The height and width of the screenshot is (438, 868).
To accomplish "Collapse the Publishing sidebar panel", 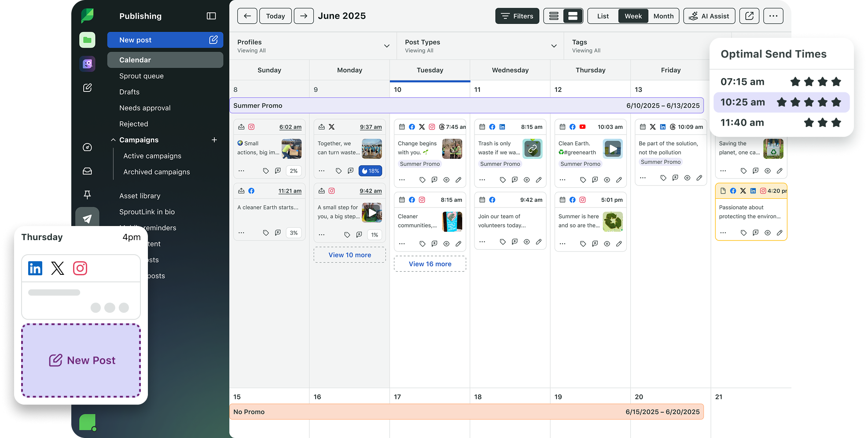I will (211, 16).
